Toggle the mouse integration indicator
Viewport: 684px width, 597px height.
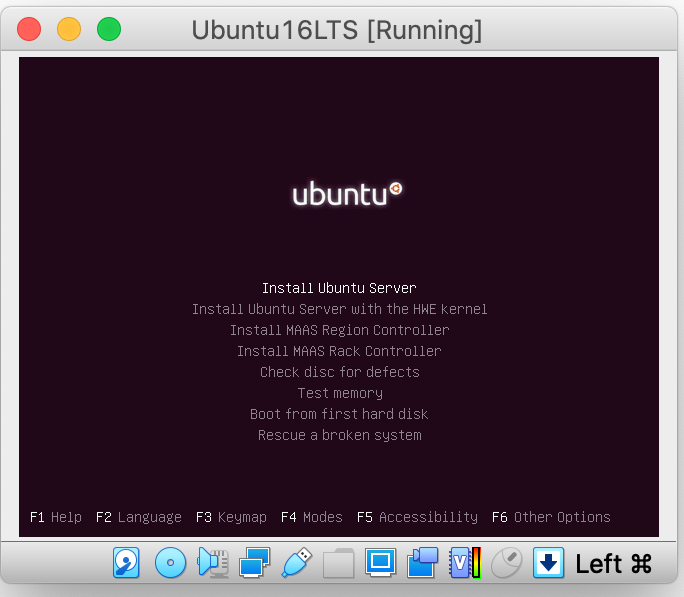pyautogui.click(x=507, y=563)
